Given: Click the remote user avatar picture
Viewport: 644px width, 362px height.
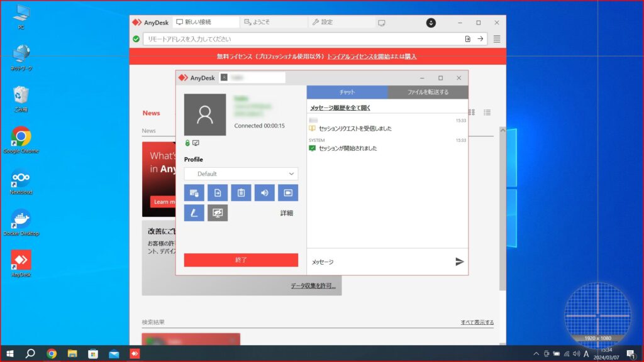Looking at the screenshot, I should 205,114.
